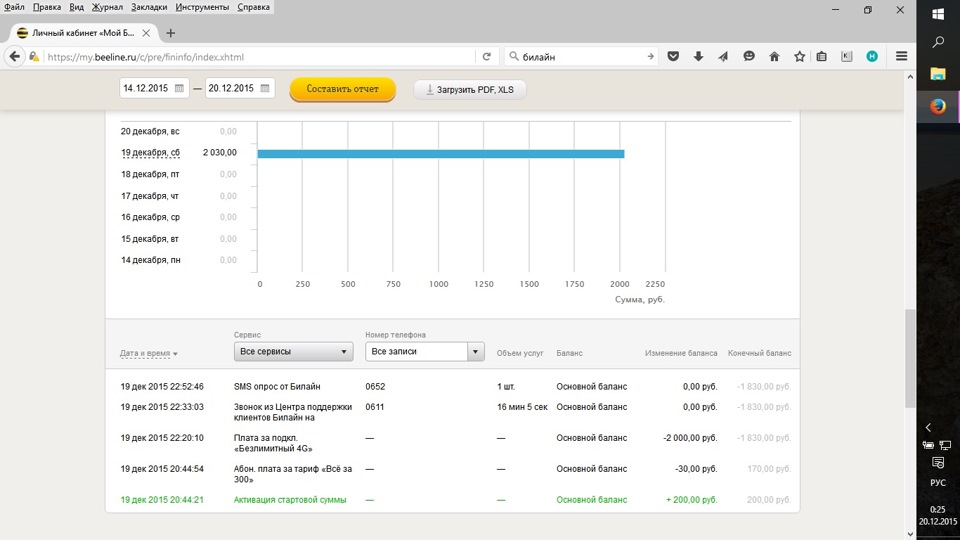Click the scrollbar down arrow

pyautogui.click(x=910, y=534)
